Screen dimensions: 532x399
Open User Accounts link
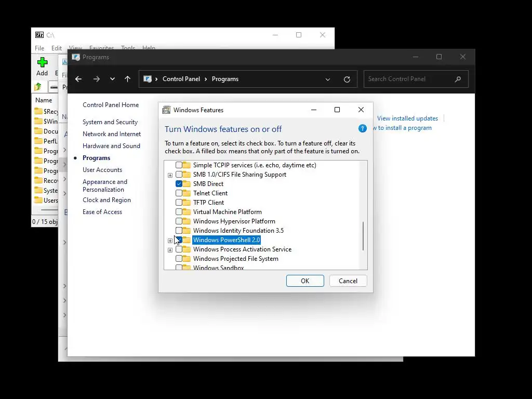point(102,170)
